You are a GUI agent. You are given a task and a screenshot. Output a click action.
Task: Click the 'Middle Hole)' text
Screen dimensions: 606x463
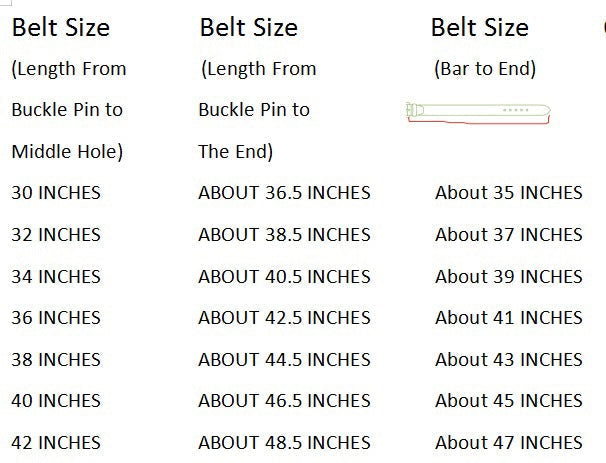pyautogui.click(x=67, y=152)
